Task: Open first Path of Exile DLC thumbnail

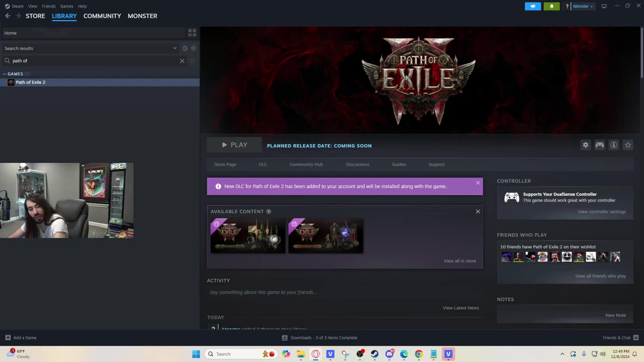Action: tap(248, 235)
